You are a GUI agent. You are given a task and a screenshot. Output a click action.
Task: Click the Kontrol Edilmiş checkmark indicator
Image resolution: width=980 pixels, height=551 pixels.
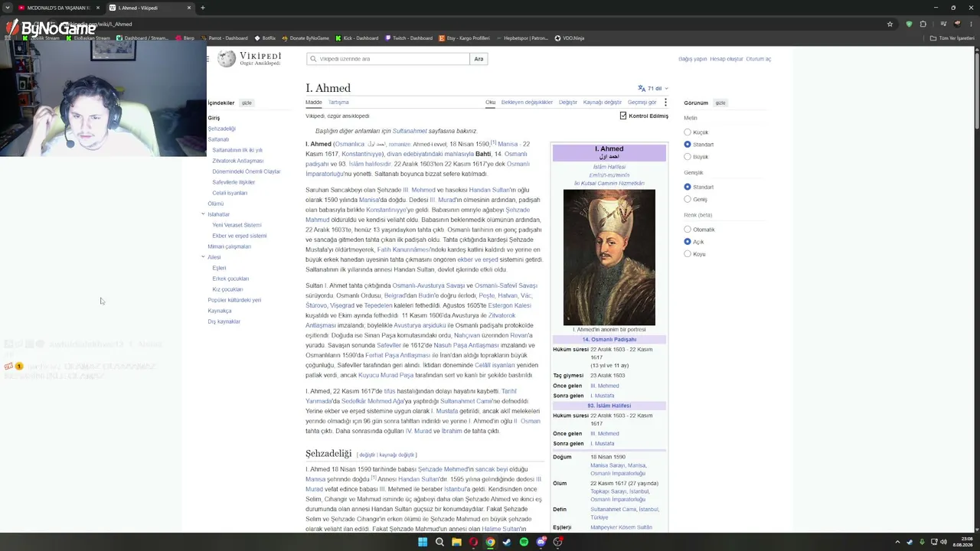pyautogui.click(x=623, y=116)
